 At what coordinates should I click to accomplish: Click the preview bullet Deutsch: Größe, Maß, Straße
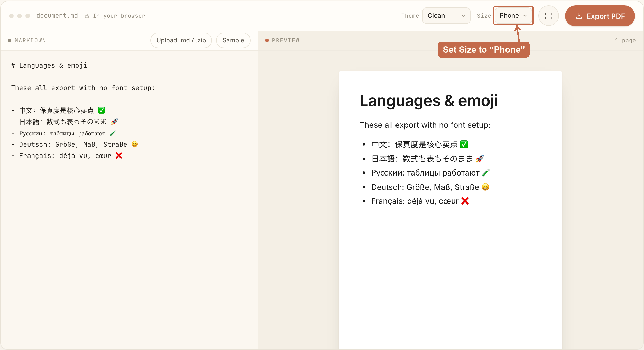430,187
